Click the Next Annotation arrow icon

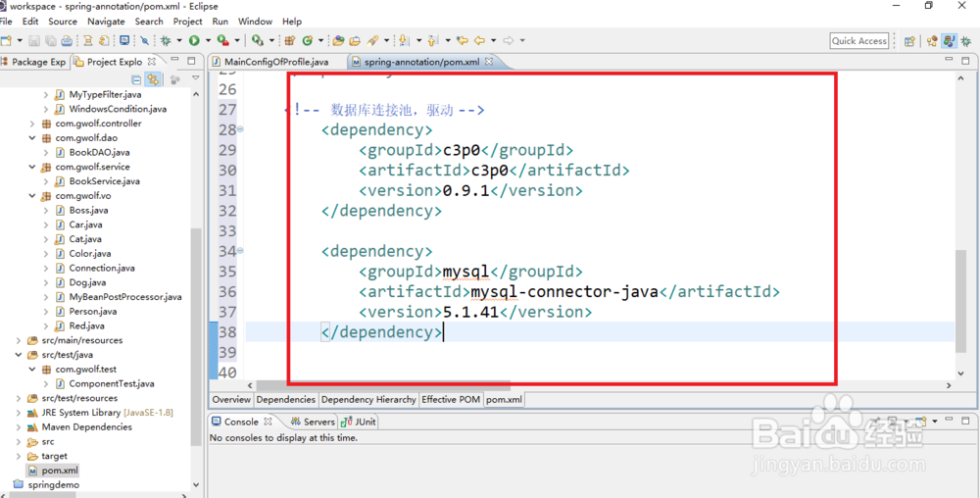coord(403,40)
